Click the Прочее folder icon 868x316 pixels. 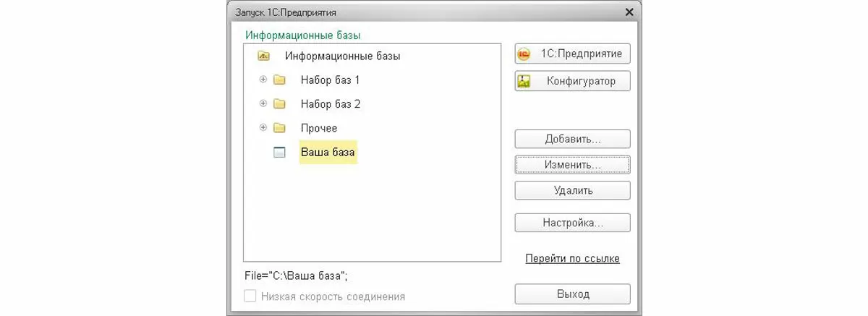279,128
